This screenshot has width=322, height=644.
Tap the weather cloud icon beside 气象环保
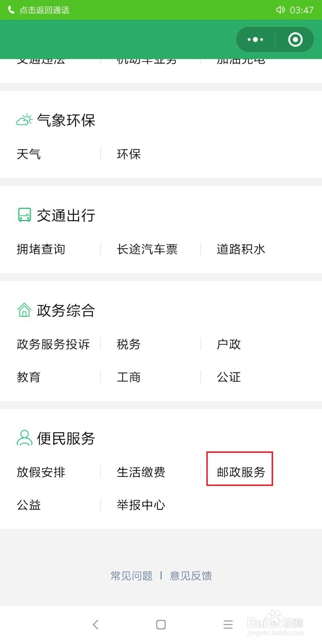click(24, 120)
